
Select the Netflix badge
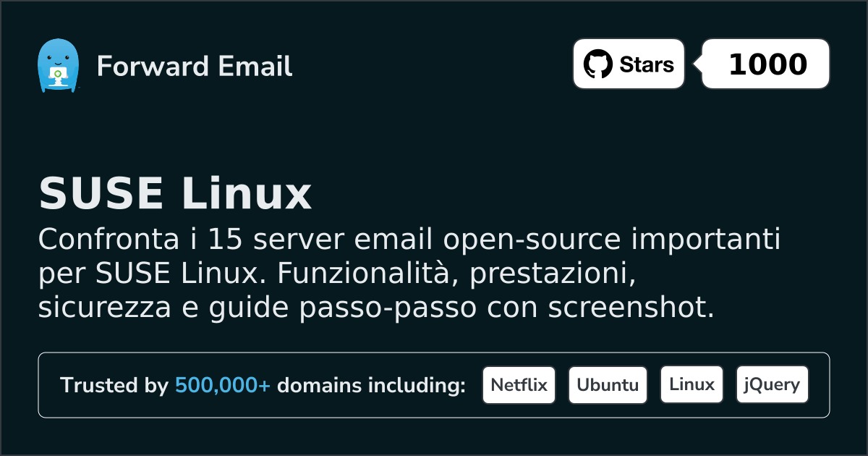[x=519, y=384]
